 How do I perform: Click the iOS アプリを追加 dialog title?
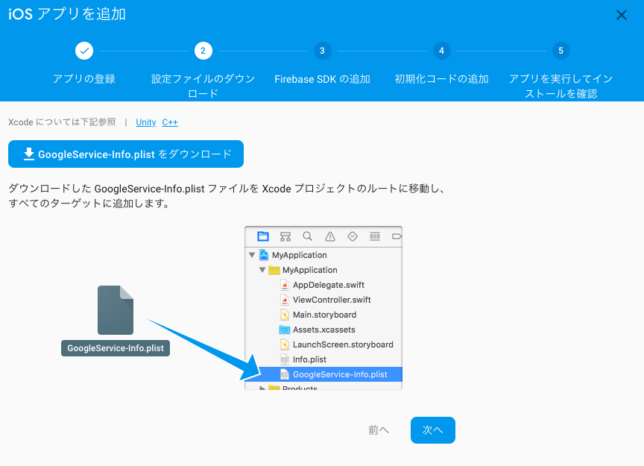pyautogui.click(x=67, y=14)
